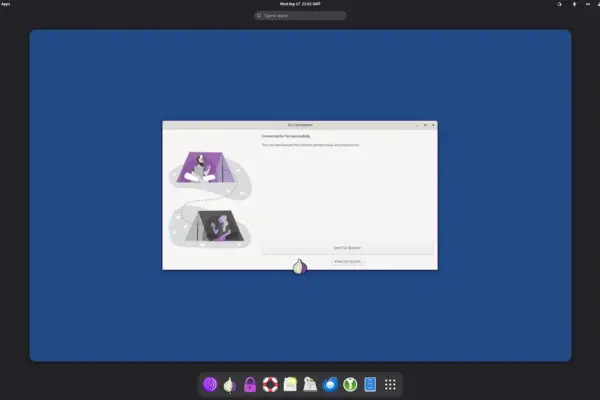This screenshot has height=400, width=600.
Task: Click the View Tor Circuits button
Action: pyautogui.click(x=347, y=261)
